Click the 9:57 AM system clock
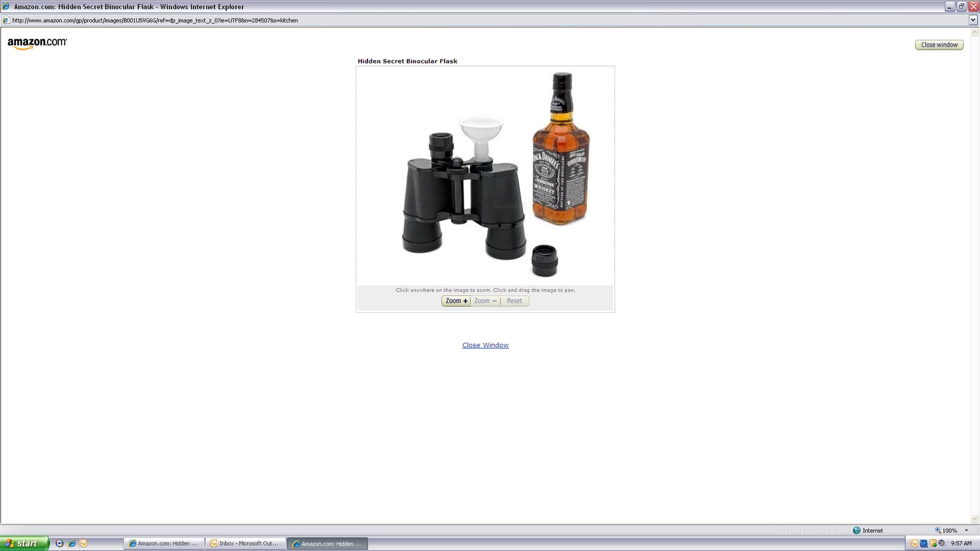Viewport: 980px width, 551px height. 961,543
